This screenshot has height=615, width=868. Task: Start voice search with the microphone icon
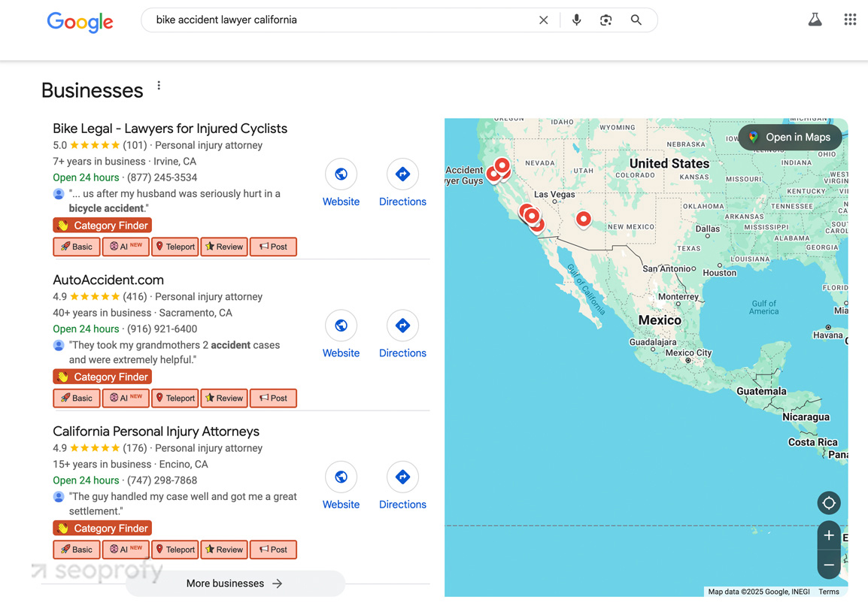[x=576, y=20]
